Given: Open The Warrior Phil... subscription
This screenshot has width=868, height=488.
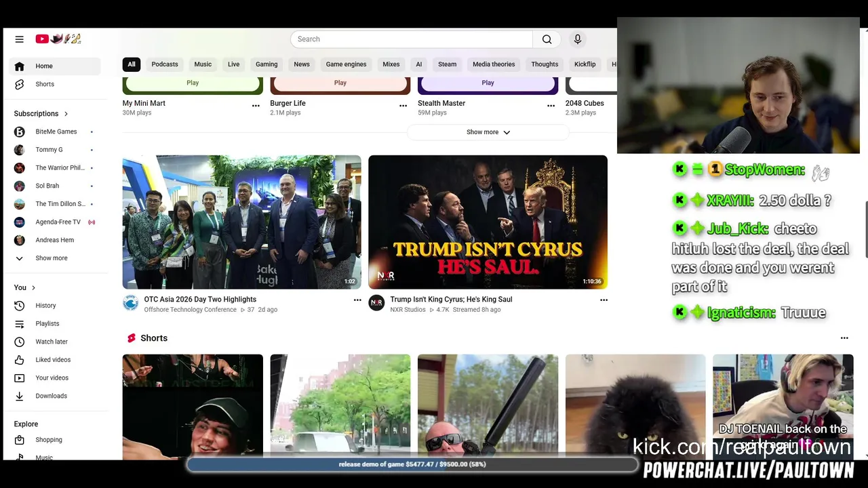Looking at the screenshot, I should 55,167.
